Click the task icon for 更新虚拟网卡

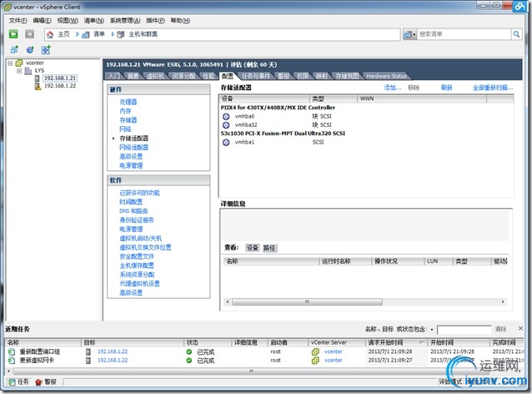click(12, 361)
